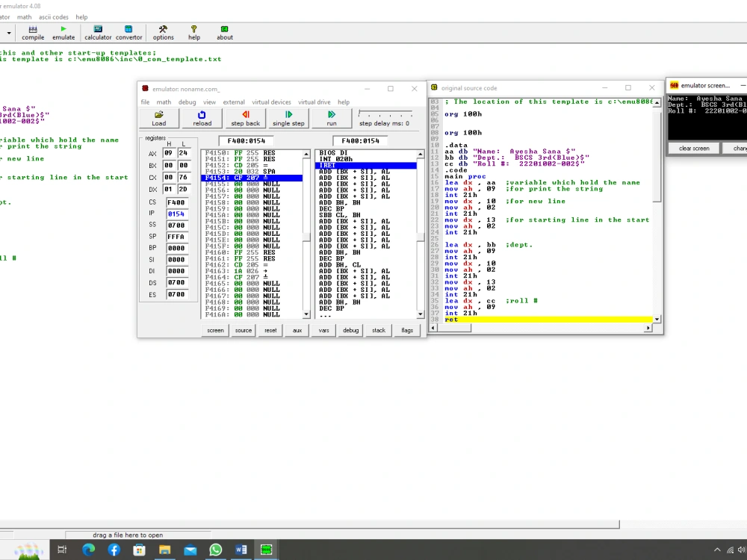
Task: Switch to emu8086 taskbar icon
Action: (x=267, y=550)
